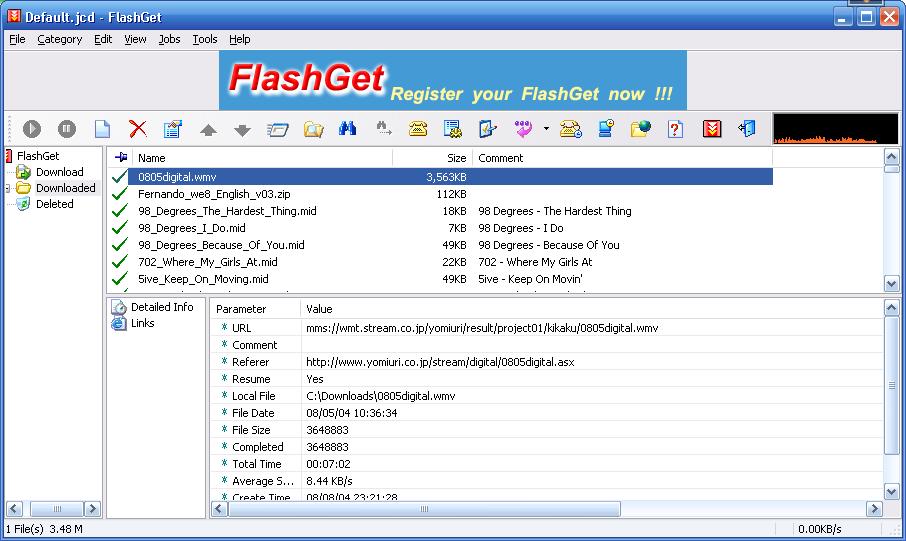906x541 pixels.
Task: Click the red FlashGet arrow logo toolbar icon
Action: click(x=712, y=128)
